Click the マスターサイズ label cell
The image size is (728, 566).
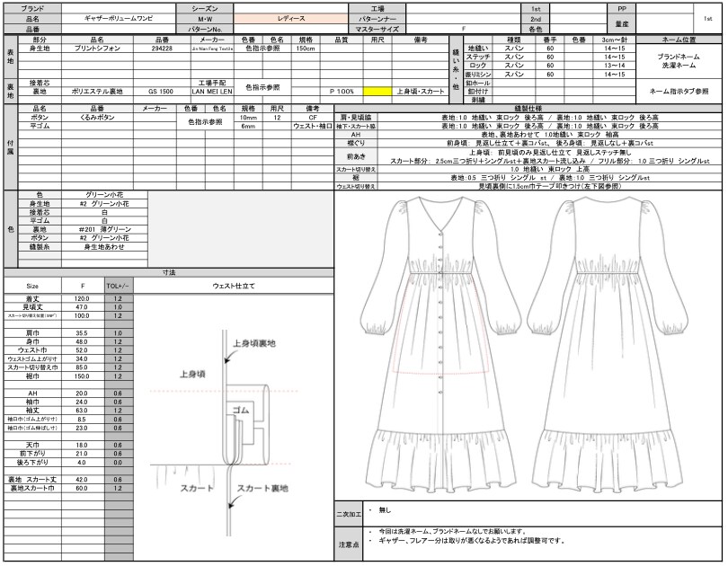377,29
